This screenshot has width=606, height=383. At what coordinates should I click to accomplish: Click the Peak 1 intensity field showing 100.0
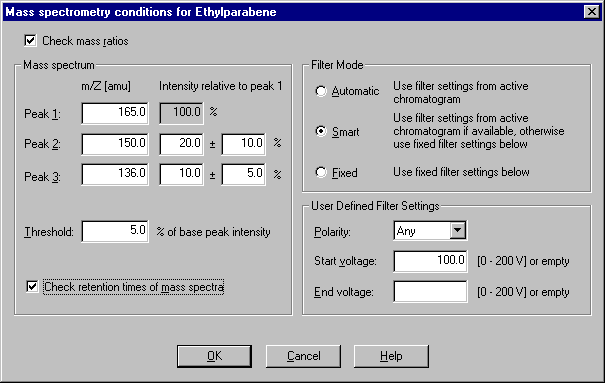181,113
